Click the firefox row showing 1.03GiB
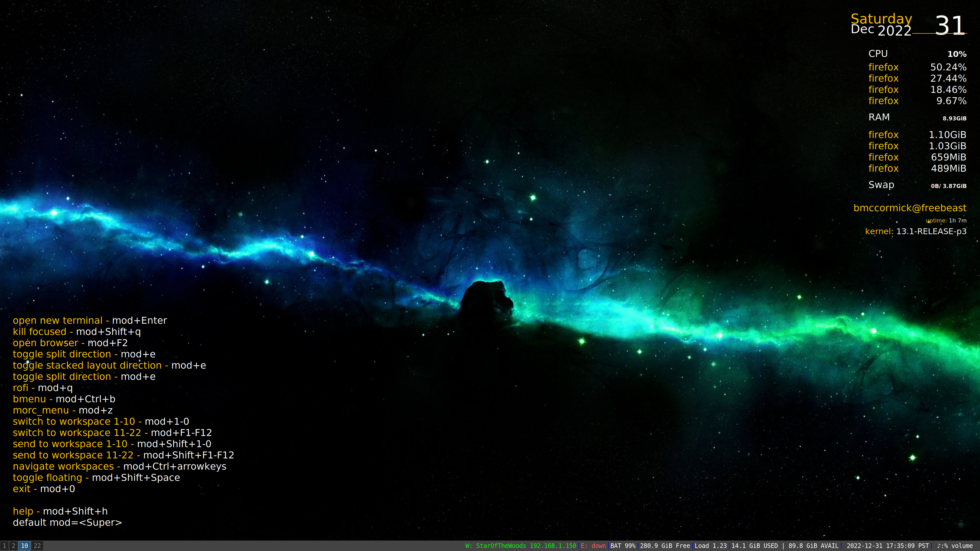Screen dimensions: 980x551 (x=917, y=146)
